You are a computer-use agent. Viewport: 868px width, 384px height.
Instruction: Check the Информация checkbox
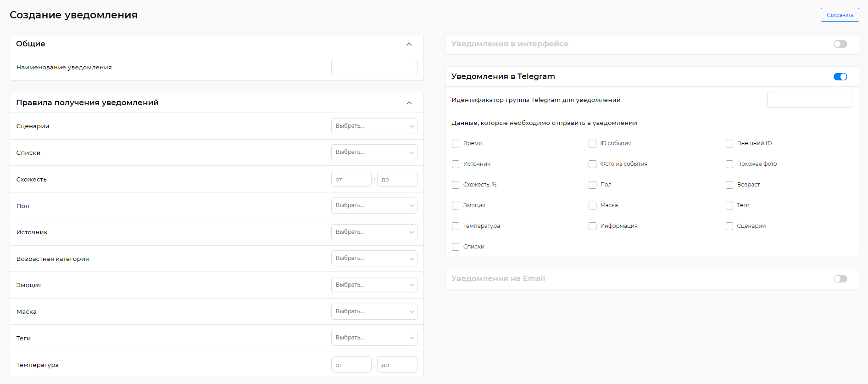[592, 226]
